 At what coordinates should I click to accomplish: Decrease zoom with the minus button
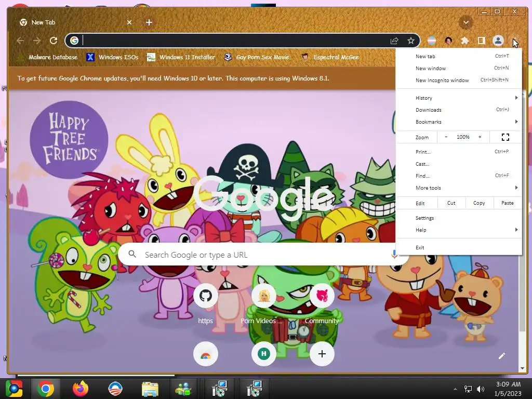coord(446,137)
